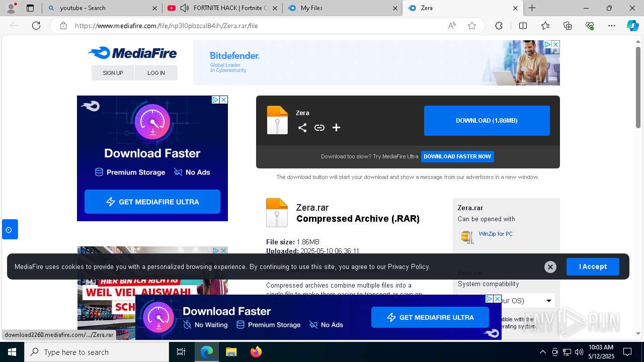
Task: Open Task View on the taskbar
Action: pyautogui.click(x=181, y=352)
